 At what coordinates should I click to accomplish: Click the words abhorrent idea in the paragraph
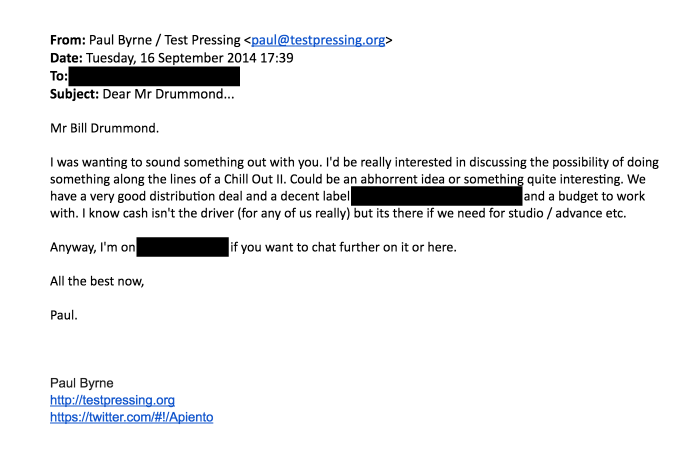[x=403, y=179]
